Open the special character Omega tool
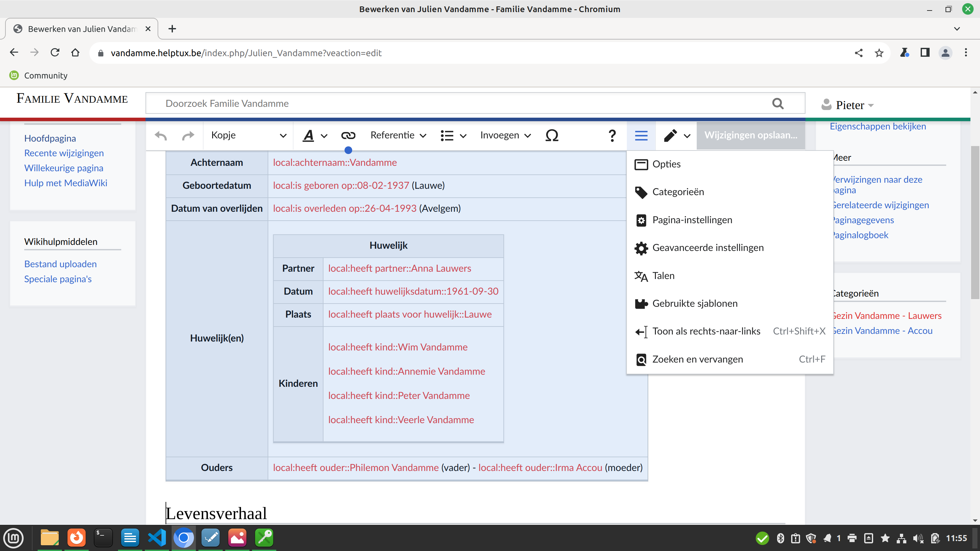 [552, 136]
